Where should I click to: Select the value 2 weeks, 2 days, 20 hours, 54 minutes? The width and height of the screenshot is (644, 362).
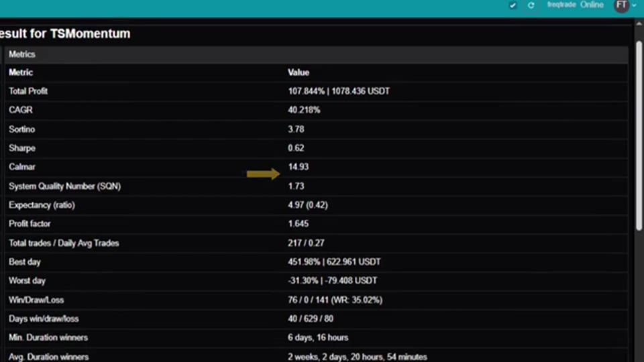point(358,357)
